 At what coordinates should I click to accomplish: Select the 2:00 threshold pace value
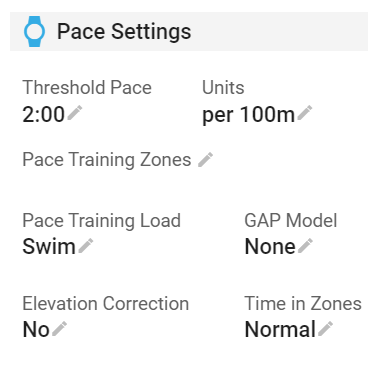click(43, 114)
